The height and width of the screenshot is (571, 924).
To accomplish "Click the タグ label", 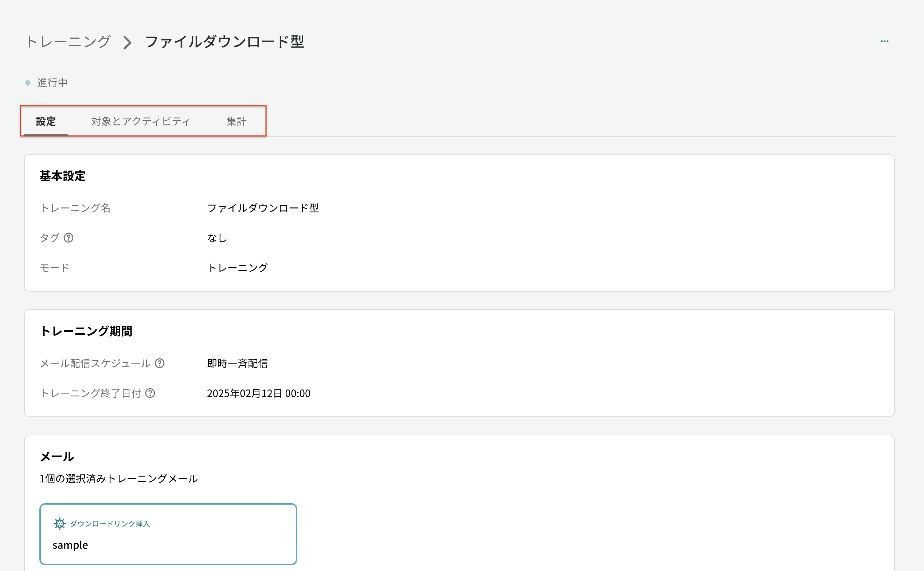I will pos(50,237).
